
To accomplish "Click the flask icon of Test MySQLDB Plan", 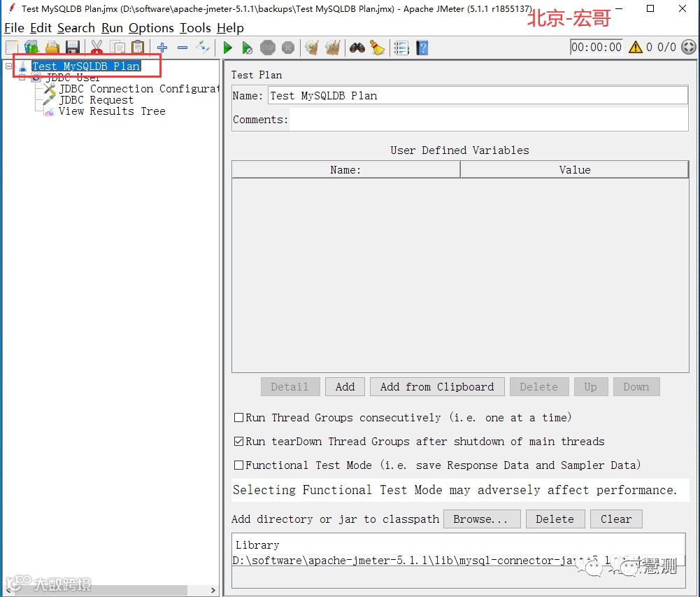I will (x=23, y=66).
